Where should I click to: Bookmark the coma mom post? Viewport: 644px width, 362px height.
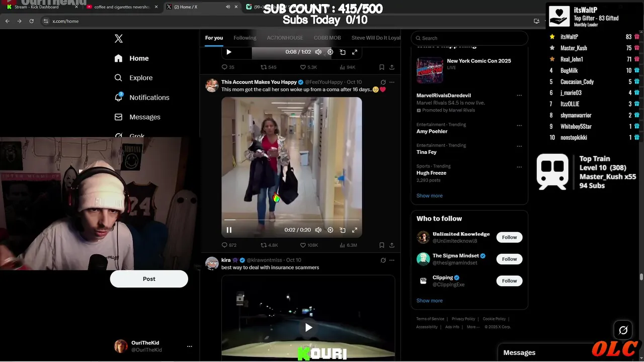[382, 245]
